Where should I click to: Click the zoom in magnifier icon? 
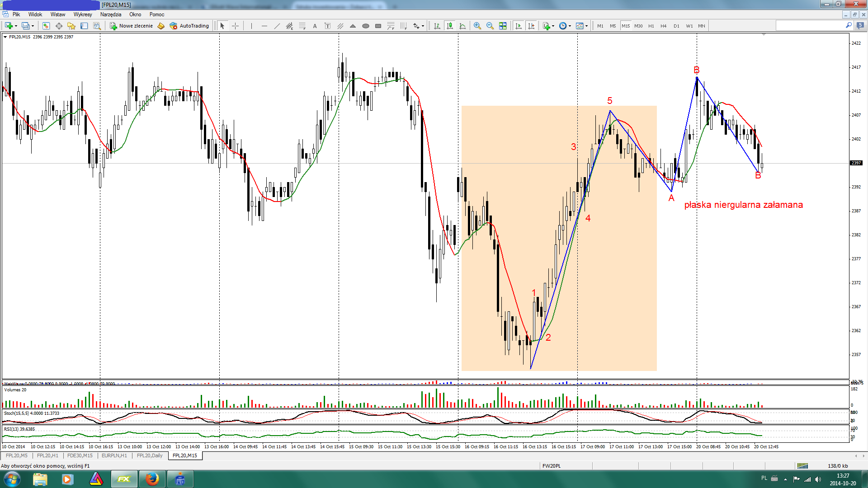477,26
